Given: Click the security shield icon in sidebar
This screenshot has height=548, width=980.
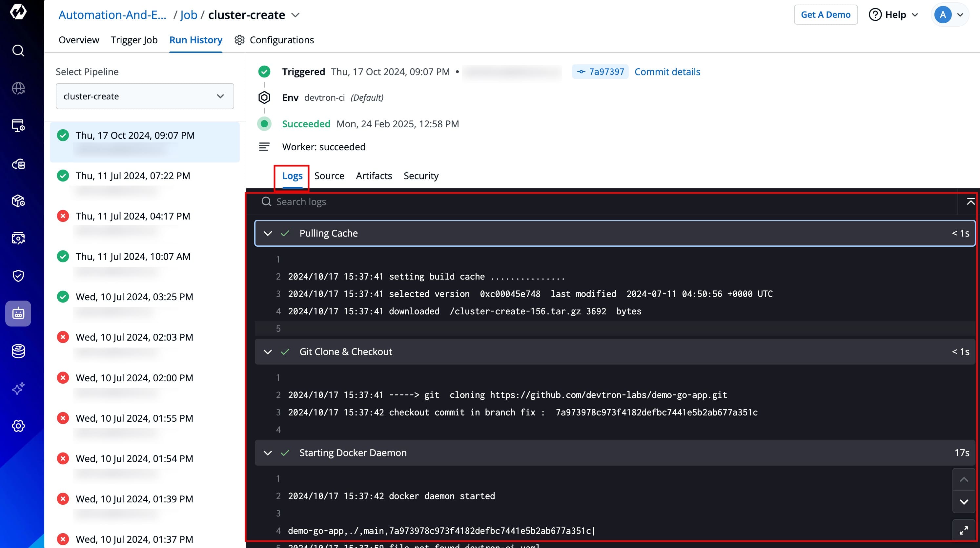Looking at the screenshot, I should pyautogui.click(x=18, y=276).
